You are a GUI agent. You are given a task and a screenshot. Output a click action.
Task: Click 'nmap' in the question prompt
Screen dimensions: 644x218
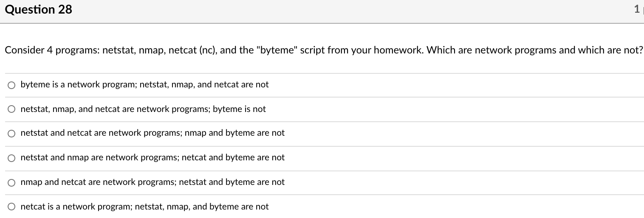(x=151, y=50)
